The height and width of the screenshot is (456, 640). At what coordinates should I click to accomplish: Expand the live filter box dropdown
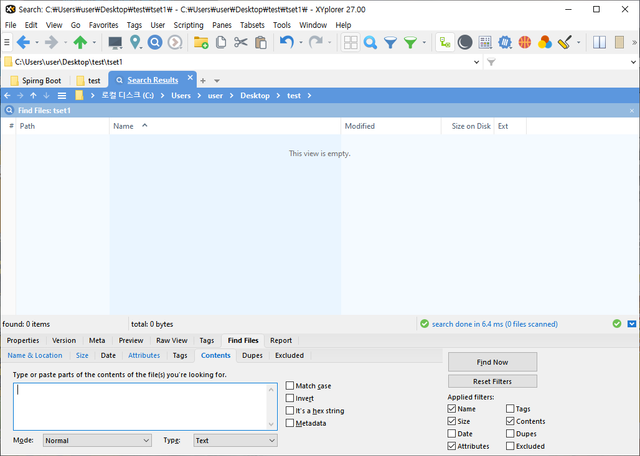(x=633, y=62)
